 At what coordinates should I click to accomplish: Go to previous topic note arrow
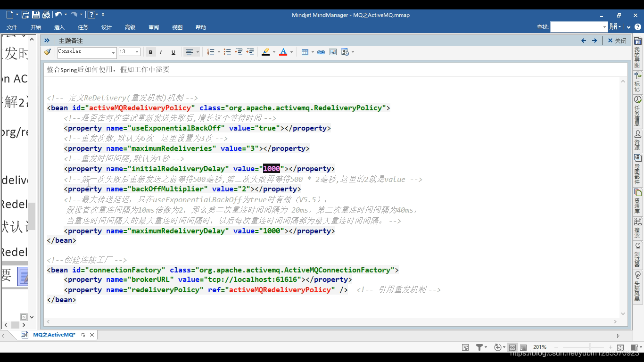584,41
